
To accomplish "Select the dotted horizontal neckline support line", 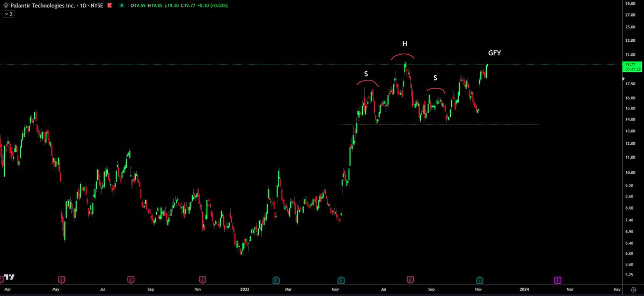I will click(439, 124).
